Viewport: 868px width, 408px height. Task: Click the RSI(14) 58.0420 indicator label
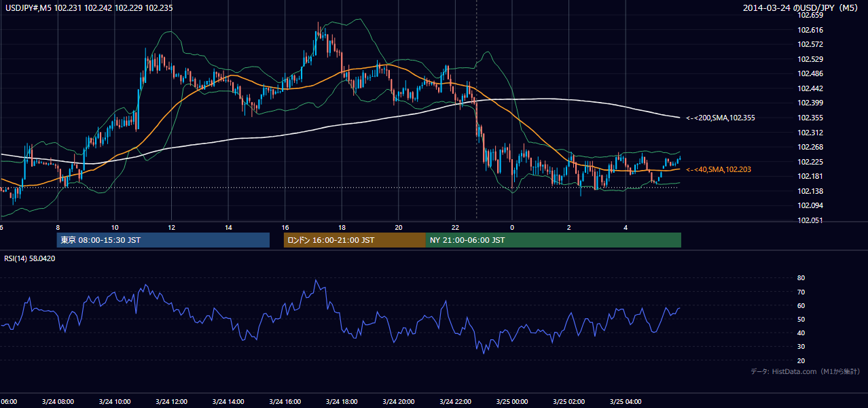(30, 258)
